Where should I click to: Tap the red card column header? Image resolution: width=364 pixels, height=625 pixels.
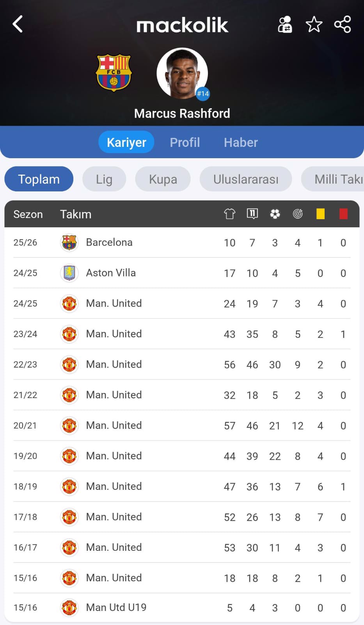pos(343,214)
